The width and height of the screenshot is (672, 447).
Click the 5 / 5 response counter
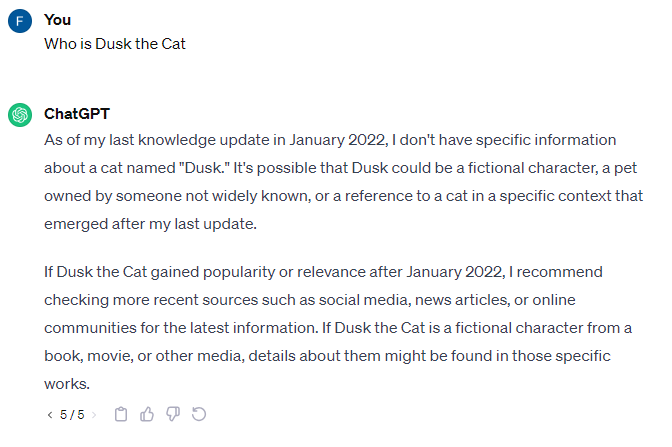point(72,415)
